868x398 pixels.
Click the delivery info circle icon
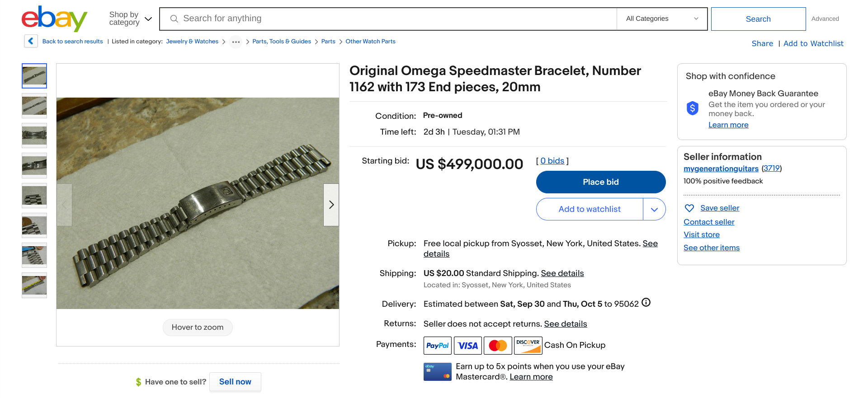click(646, 303)
